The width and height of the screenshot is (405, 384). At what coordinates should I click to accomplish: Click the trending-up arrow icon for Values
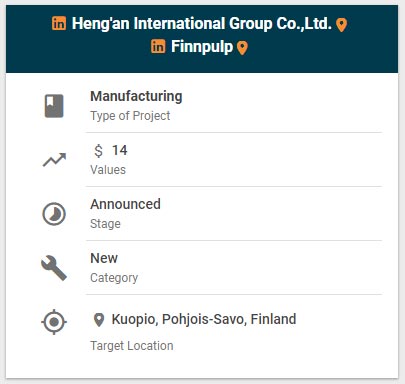(x=55, y=160)
